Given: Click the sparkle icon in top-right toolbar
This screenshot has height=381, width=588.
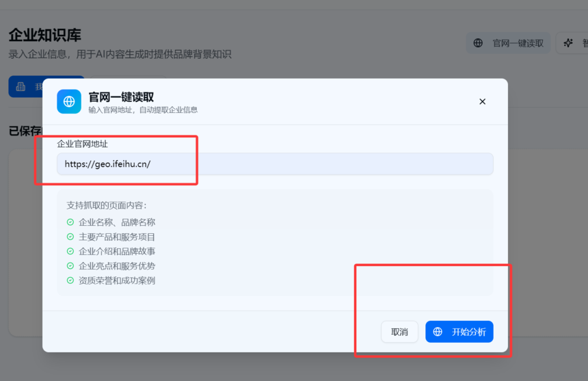Looking at the screenshot, I should click(x=568, y=43).
